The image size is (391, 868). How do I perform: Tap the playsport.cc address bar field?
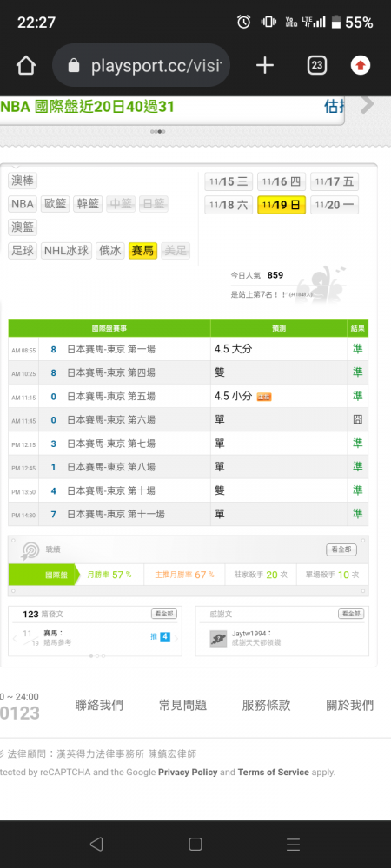[x=142, y=66]
